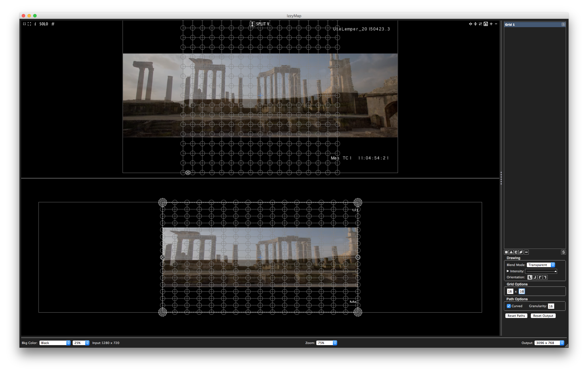The image size is (588, 374).
Task: Zoom in with the plus icon
Action: point(491,24)
